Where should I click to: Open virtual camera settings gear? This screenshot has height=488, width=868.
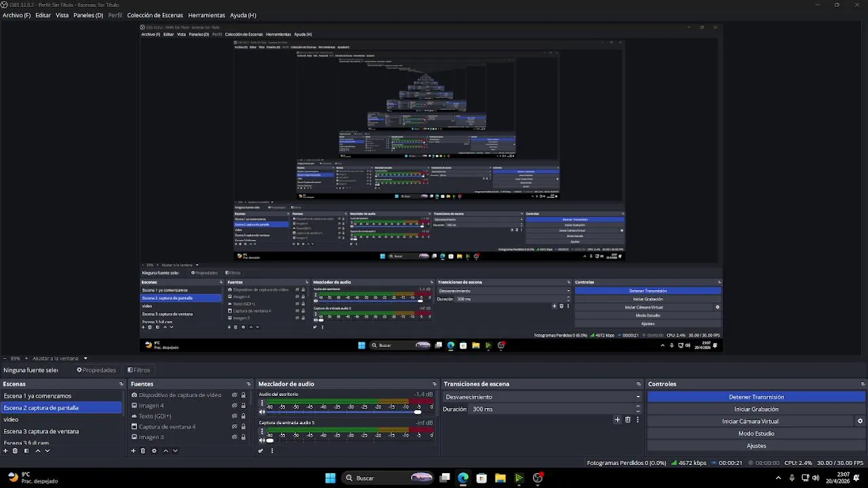click(x=860, y=421)
